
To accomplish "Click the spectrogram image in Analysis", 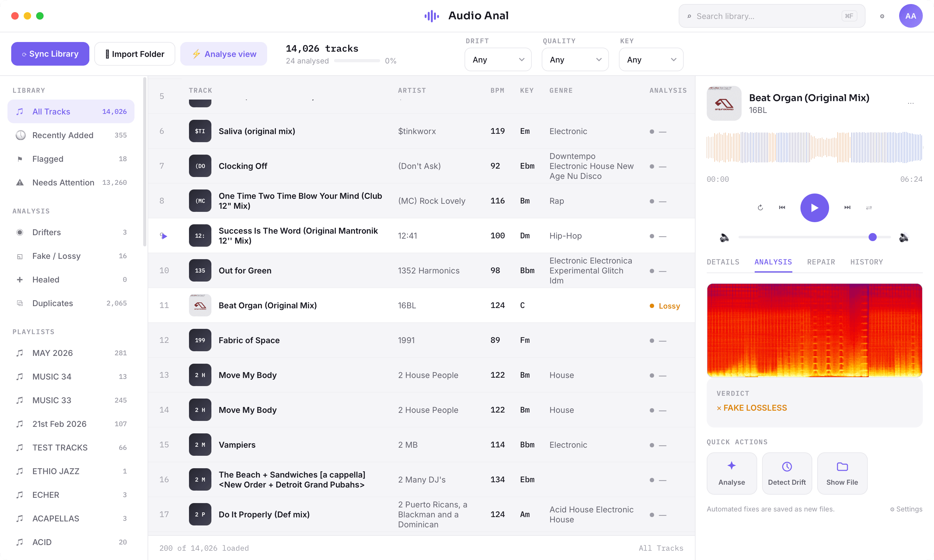I will (x=814, y=331).
